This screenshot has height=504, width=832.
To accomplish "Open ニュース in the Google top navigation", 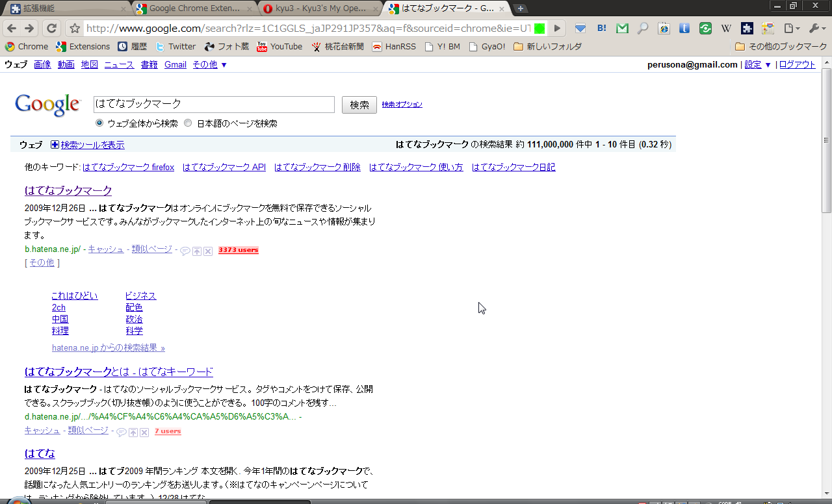I will coord(119,65).
